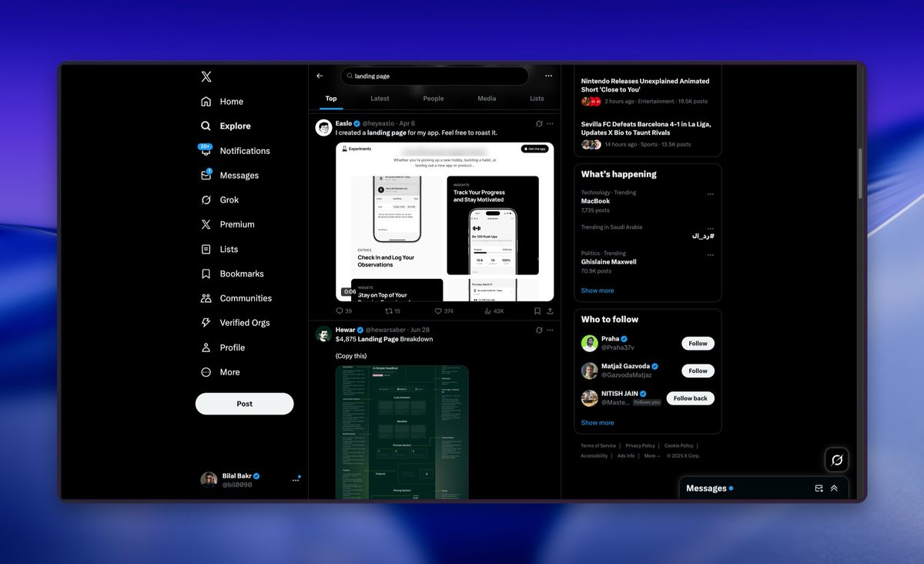Switch to the People search tab
Screen dimensions: 924x564
(x=434, y=99)
